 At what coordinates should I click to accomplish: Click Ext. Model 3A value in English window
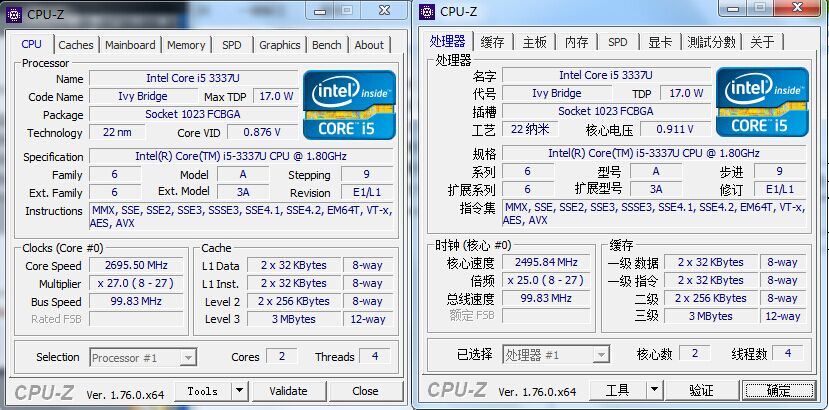[x=243, y=193]
